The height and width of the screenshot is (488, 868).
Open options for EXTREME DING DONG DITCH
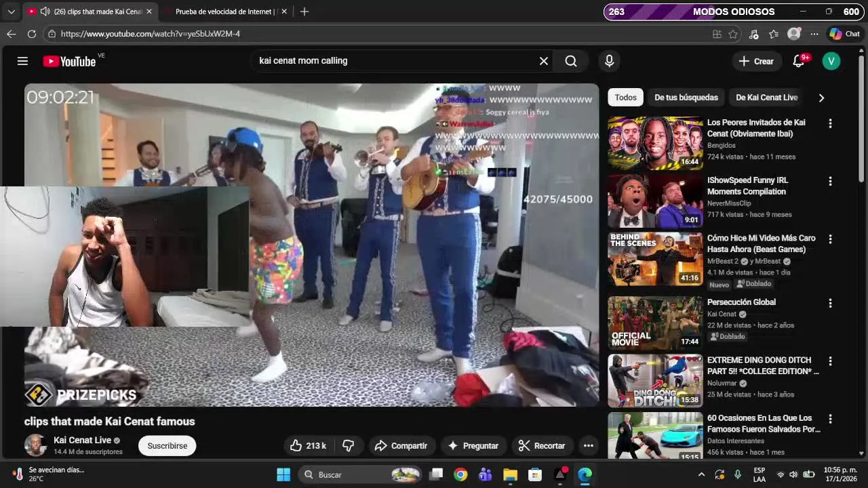[x=830, y=361]
